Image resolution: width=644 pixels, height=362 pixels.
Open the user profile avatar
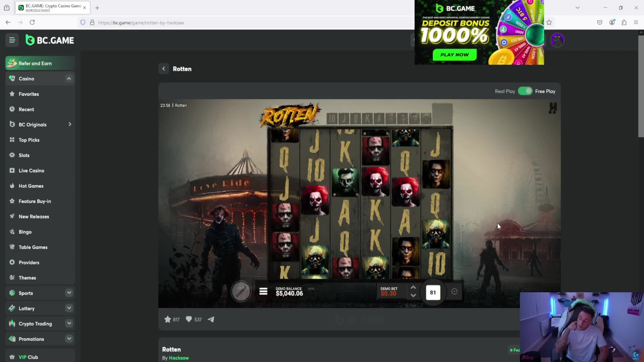point(557,40)
